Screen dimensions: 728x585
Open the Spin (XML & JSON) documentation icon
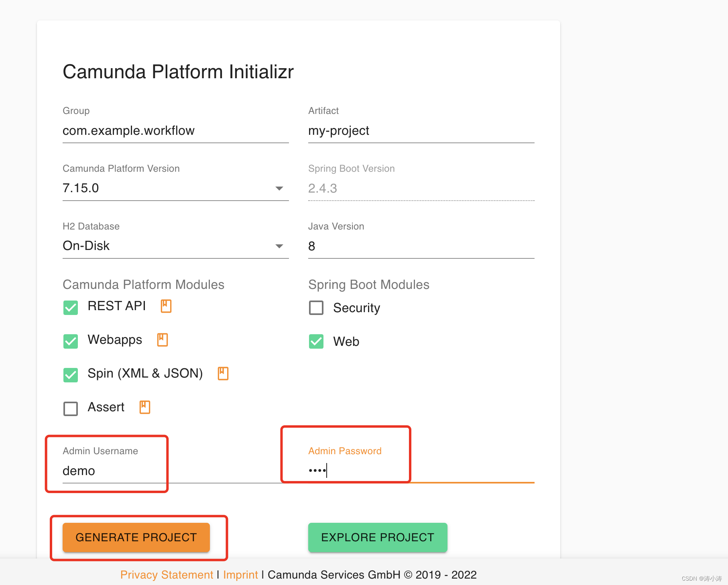(x=223, y=374)
